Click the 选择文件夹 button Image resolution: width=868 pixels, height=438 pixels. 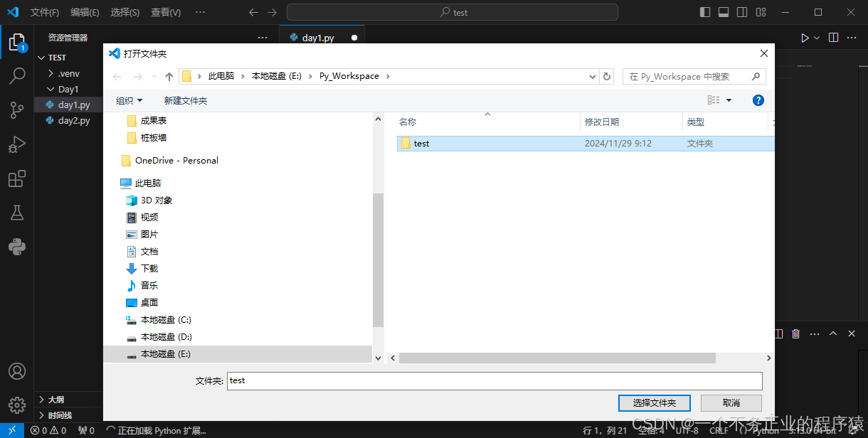point(655,402)
